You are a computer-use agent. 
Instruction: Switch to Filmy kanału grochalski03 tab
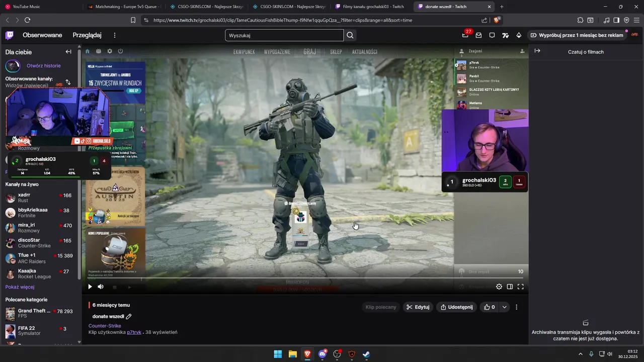tap(370, 7)
